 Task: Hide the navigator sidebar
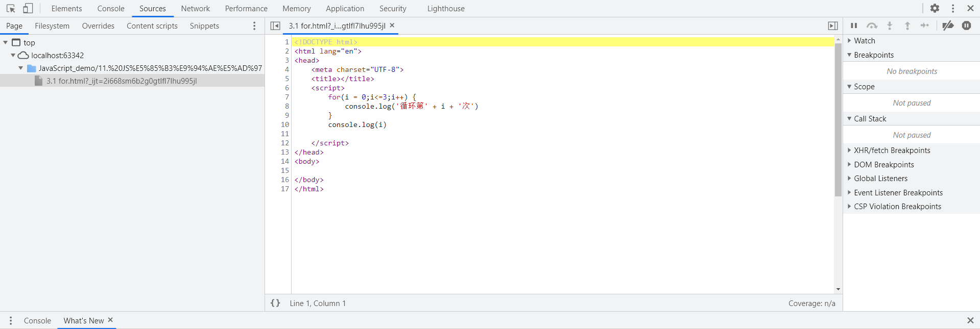275,26
